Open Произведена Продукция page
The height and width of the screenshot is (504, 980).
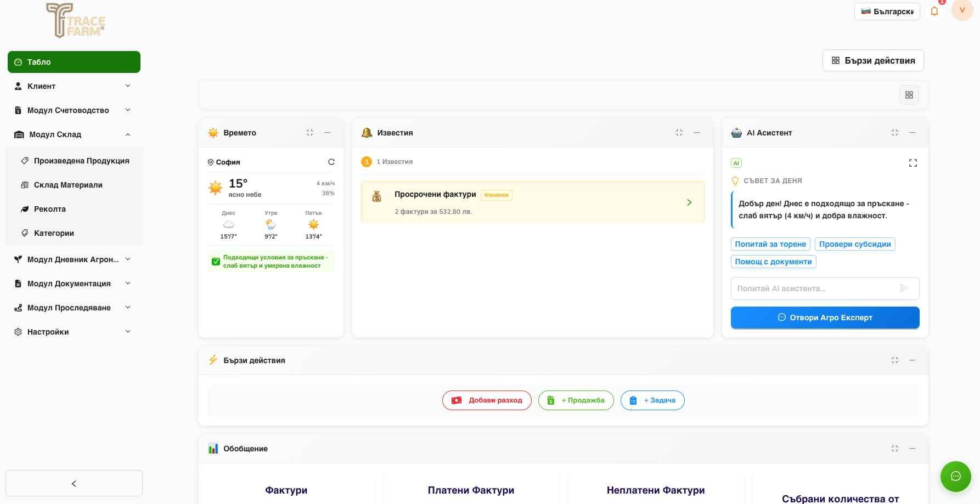(81, 161)
